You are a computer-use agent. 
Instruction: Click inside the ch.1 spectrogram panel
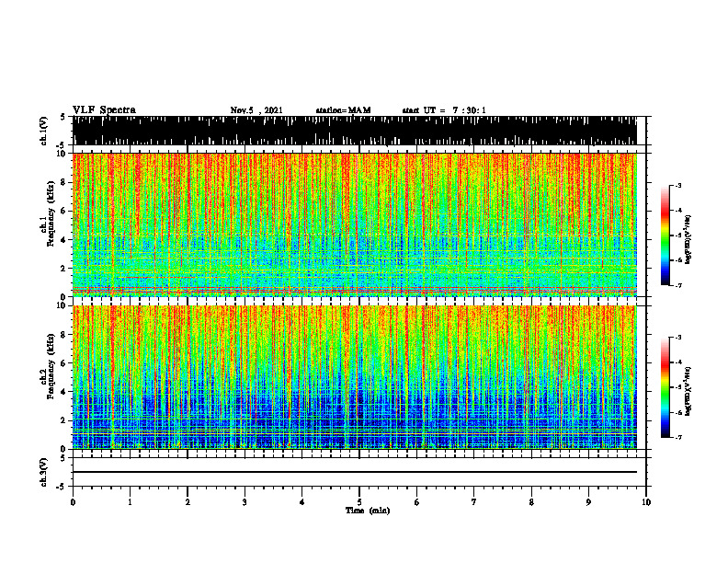coord(354,224)
